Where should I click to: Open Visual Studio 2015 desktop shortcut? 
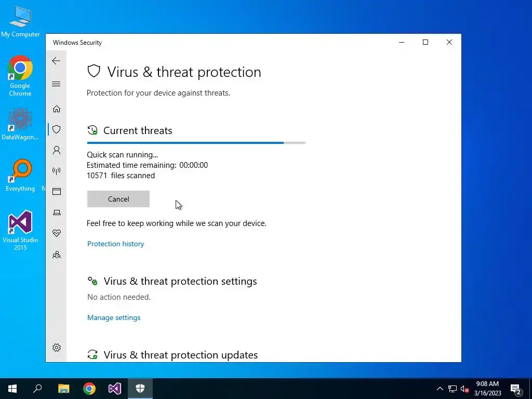(20, 230)
